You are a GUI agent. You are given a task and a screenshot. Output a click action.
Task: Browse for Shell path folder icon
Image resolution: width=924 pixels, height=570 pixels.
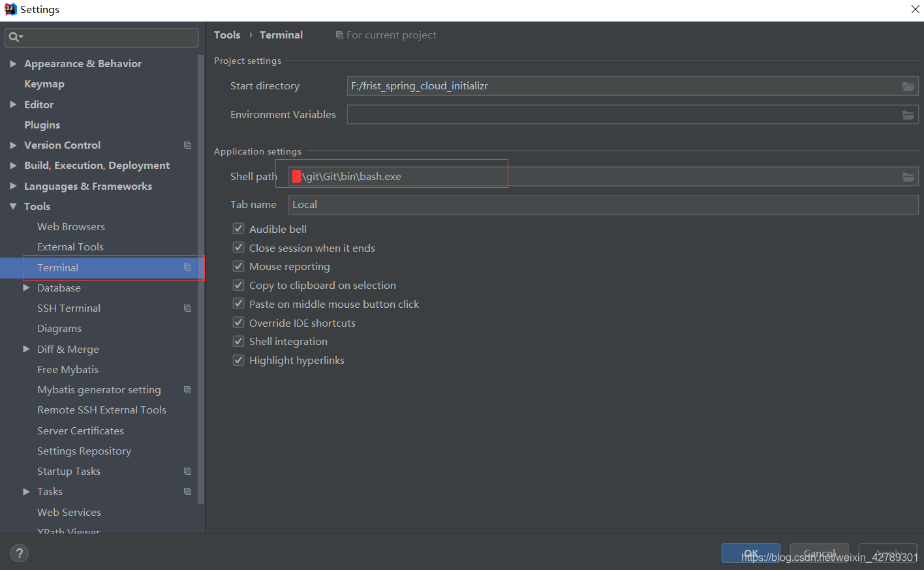[x=908, y=177]
